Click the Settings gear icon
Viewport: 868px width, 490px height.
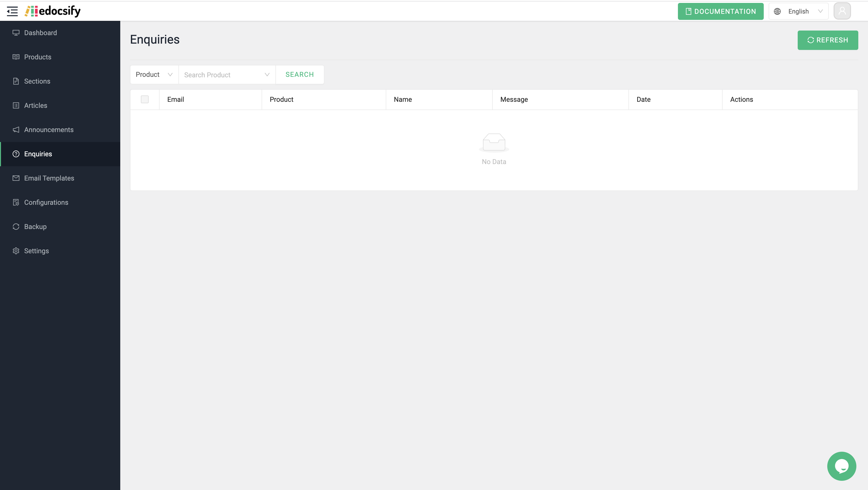point(16,251)
